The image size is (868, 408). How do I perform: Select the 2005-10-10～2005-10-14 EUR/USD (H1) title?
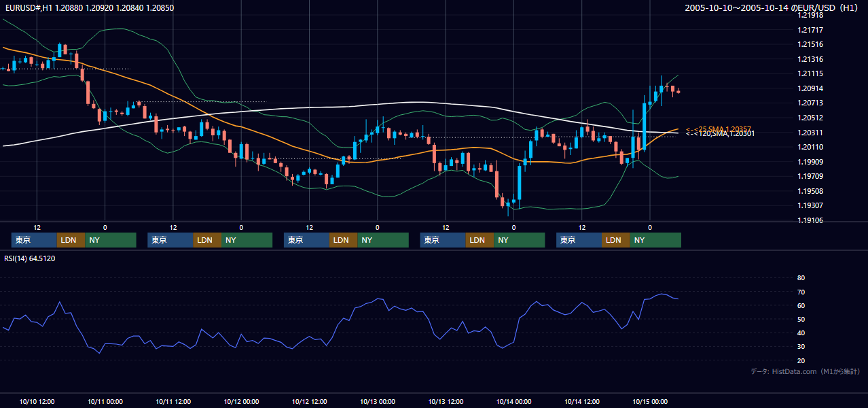[x=772, y=8]
